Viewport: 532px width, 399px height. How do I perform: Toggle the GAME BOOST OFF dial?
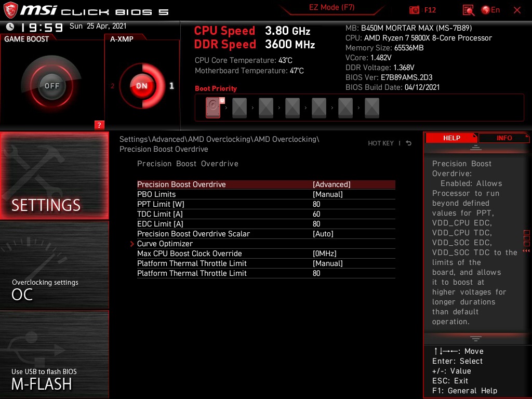click(x=51, y=85)
